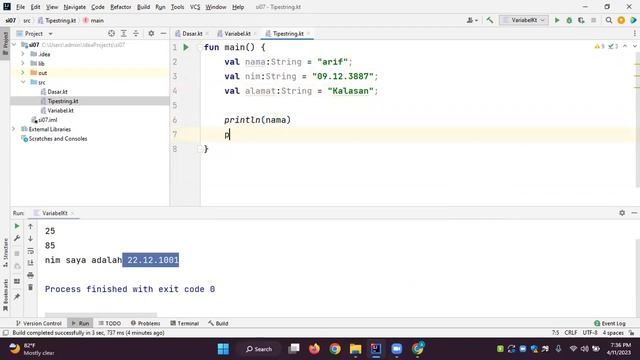Open the Build tool window button
The height and width of the screenshot is (360, 640).
(218, 323)
